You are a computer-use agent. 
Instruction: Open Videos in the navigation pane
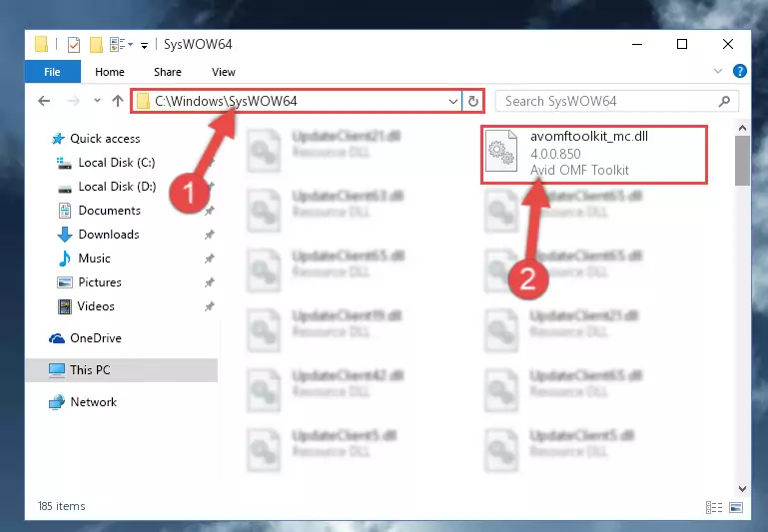click(x=96, y=306)
